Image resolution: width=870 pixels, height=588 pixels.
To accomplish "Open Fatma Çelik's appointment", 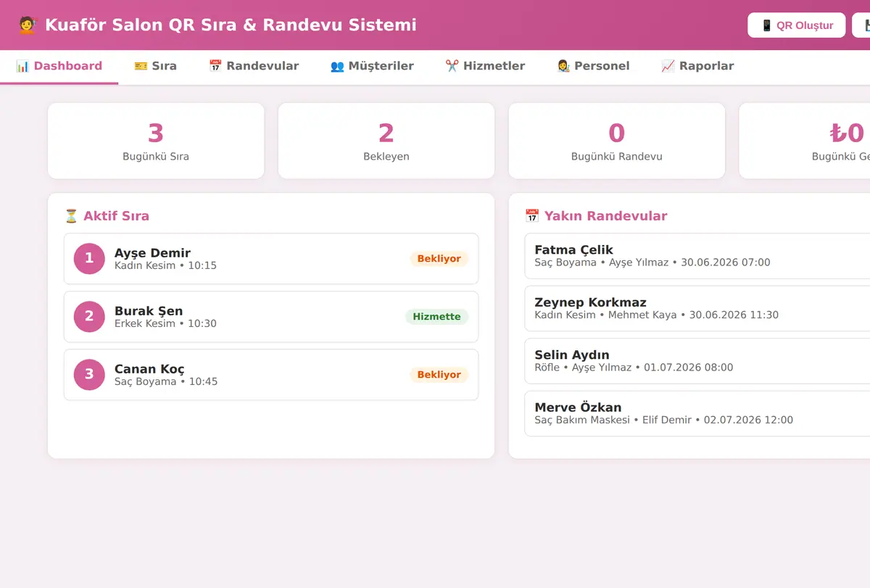I will pyautogui.click(x=697, y=256).
